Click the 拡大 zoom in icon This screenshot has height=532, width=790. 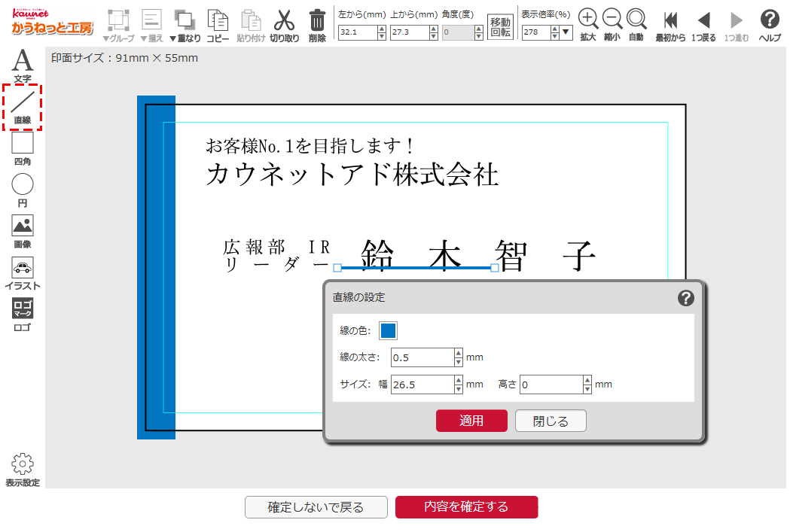[x=588, y=24]
